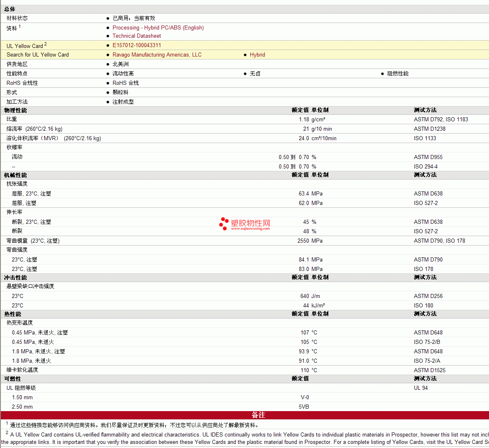Click the 伸长率 row label
Image resolution: width=489 pixels, height=448 pixels.
pos(14,212)
